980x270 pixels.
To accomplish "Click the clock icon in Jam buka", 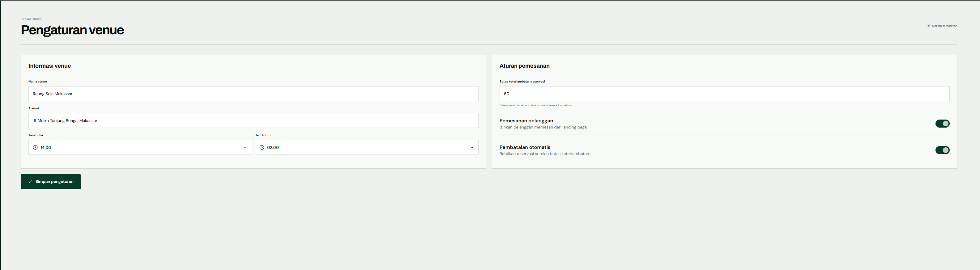I will point(35,148).
